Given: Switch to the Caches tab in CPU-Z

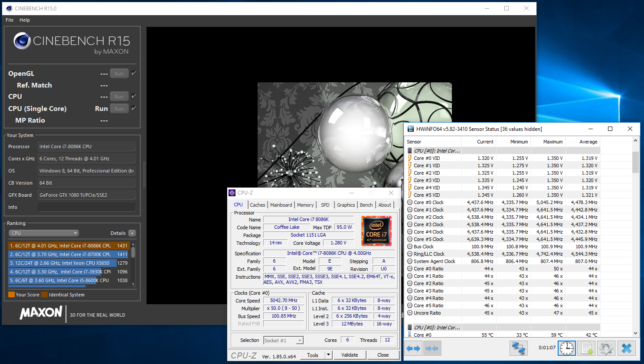Looking at the screenshot, I should click(258, 205).
